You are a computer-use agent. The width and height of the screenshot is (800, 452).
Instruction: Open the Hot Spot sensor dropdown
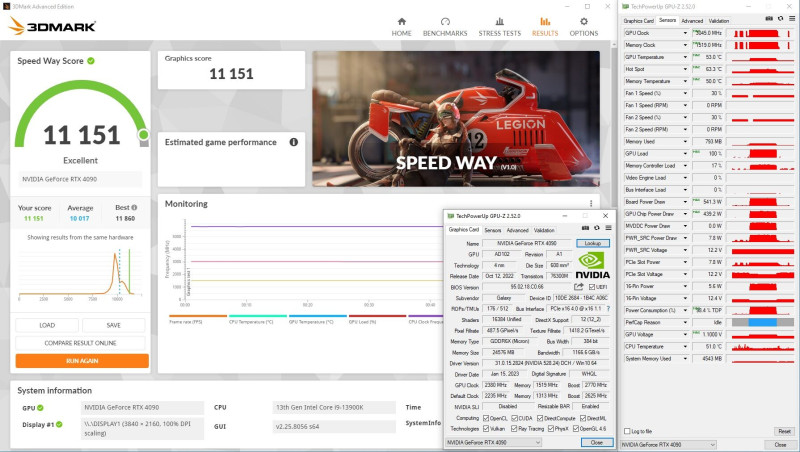point(685,69)
